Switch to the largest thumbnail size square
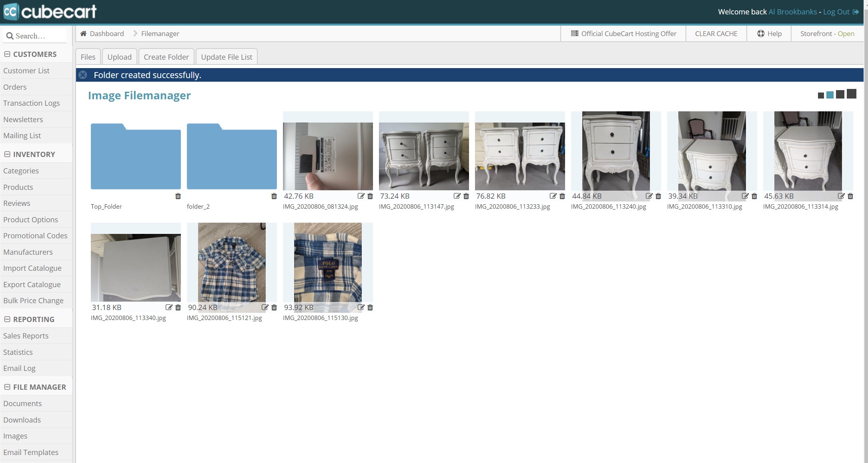Screen dimensions: 868x463 [x=851, y=94]
